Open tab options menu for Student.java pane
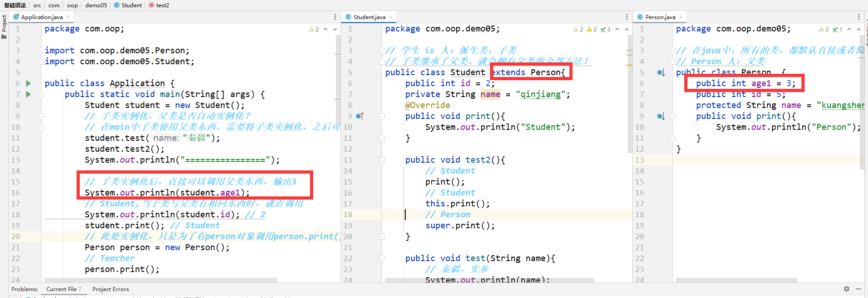 pos(627,17)
